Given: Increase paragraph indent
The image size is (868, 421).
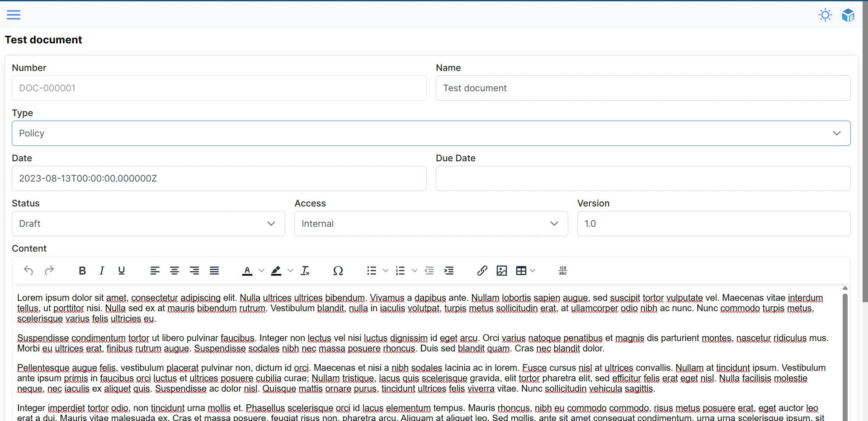Looking at the screenshot, I should [x=449, y=271].
